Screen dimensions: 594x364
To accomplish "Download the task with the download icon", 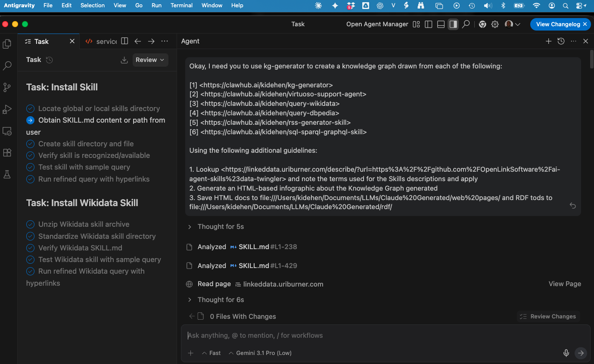I will [x=124, y=60].
